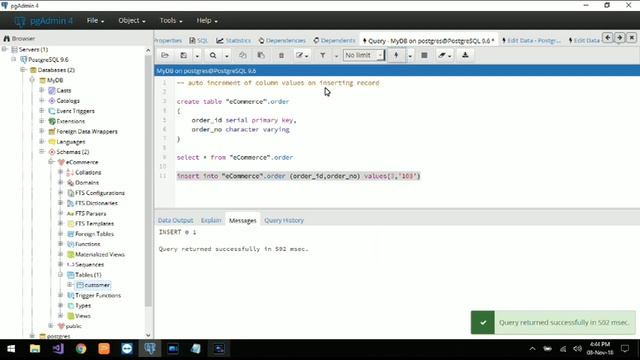Switch to the SQL tab

[x=199, y=40]
